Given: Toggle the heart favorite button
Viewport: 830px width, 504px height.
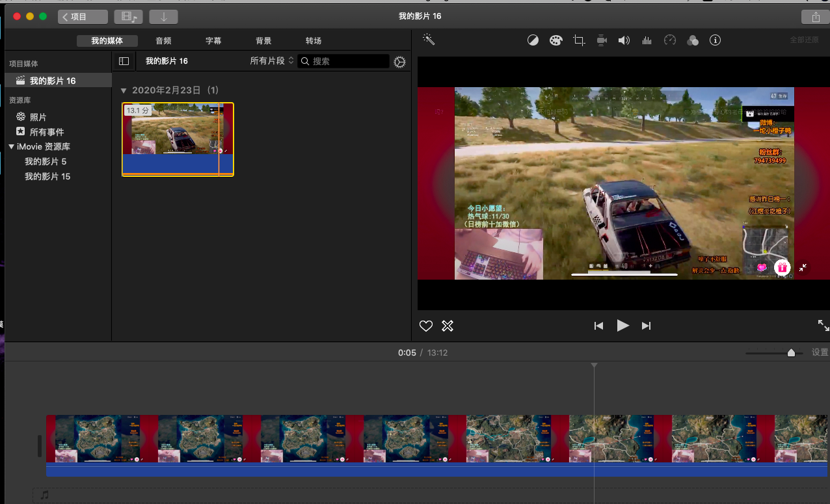Looking at the screenshot, I should coord(426,326).
